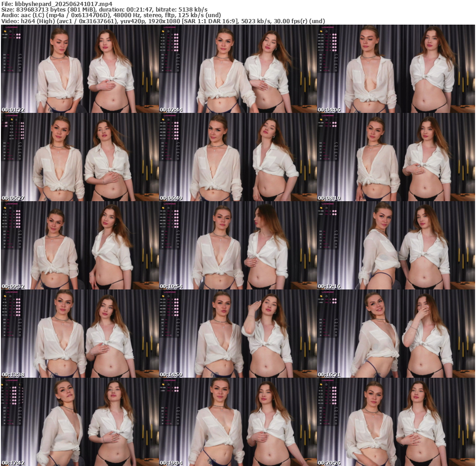This screenshot has height=466, width=476.
Task: Select the frame timestamped 00:10:54
Action: pyautogui.click(x=238, y=245)
